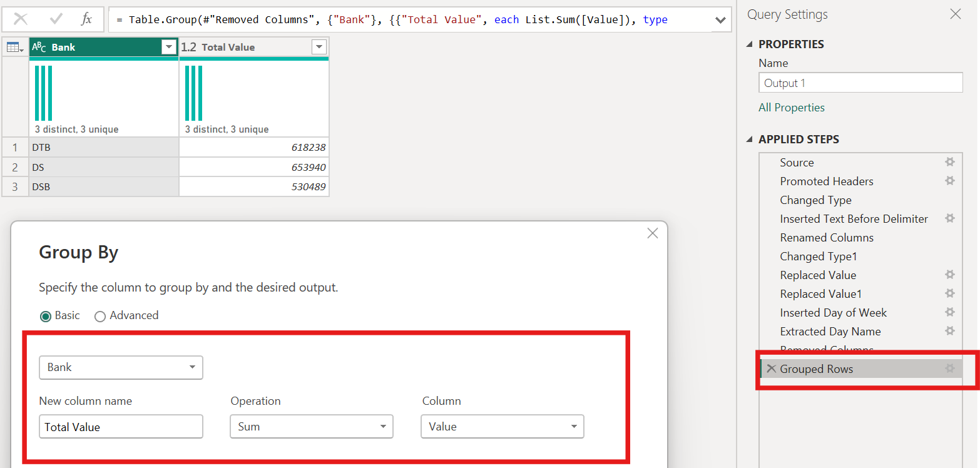Image resolution: width=980 pixels, height=468 pixels.
Task: Select the Promoted Headers step
Action: [x=827, y=181]
